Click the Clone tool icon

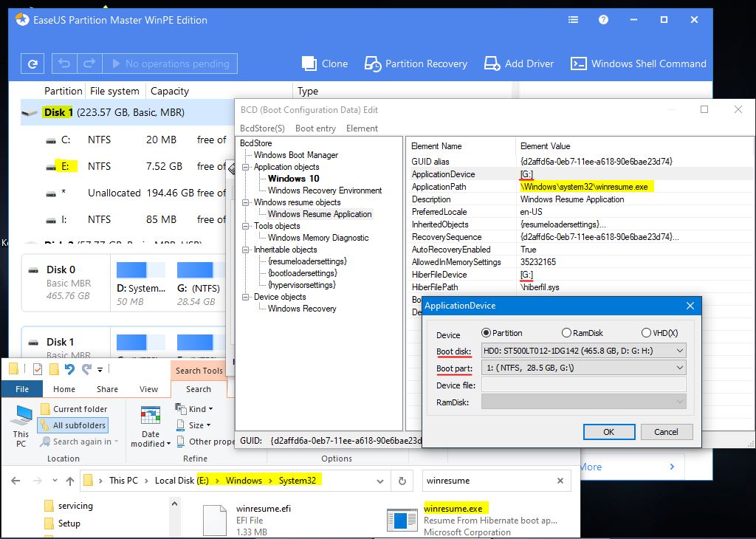pyautogui.click(x=310, y=64)
